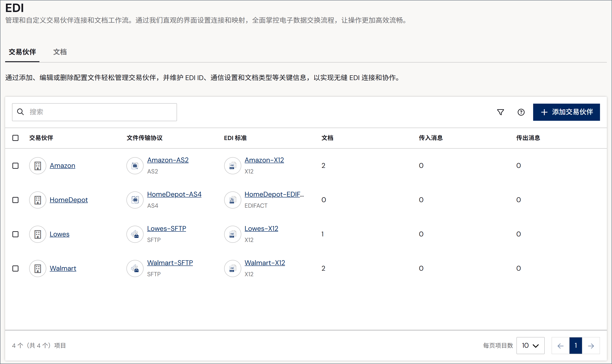612x364 pixels.
Task: Click the Amazon building icon
Action: (37, 166)
